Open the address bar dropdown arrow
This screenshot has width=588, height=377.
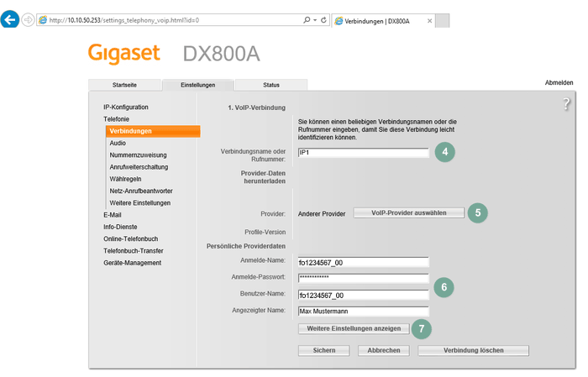315,20
